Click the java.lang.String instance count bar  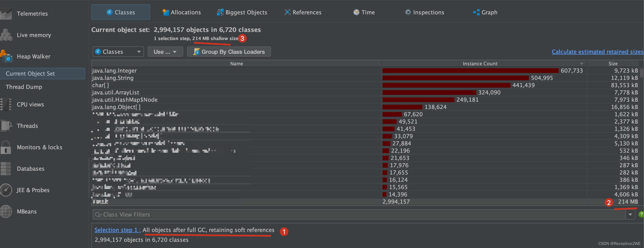coord(455,78)
